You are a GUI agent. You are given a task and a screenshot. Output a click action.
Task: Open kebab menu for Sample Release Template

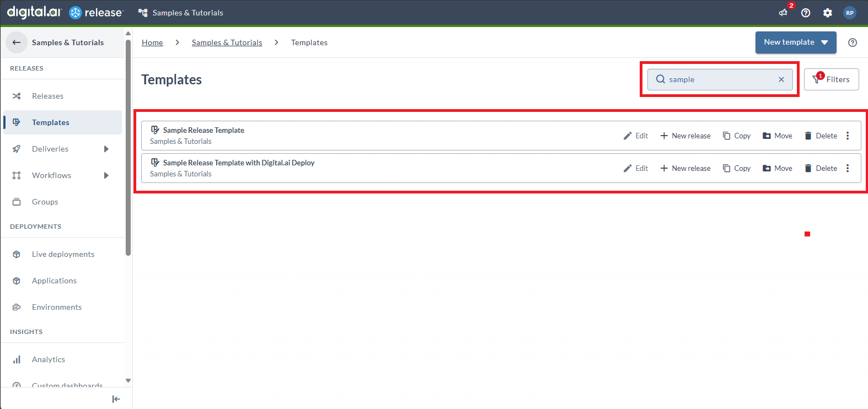(x=848, y=136)
